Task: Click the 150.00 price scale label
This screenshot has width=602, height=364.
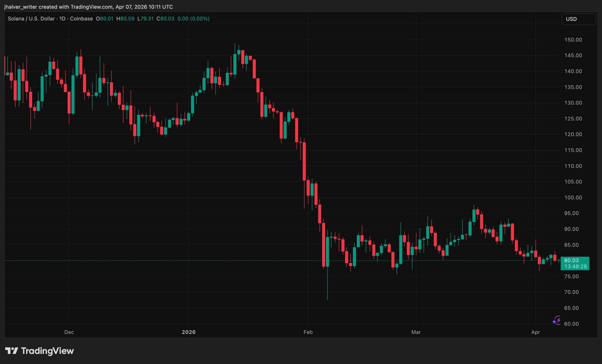Action: point(573,40)
